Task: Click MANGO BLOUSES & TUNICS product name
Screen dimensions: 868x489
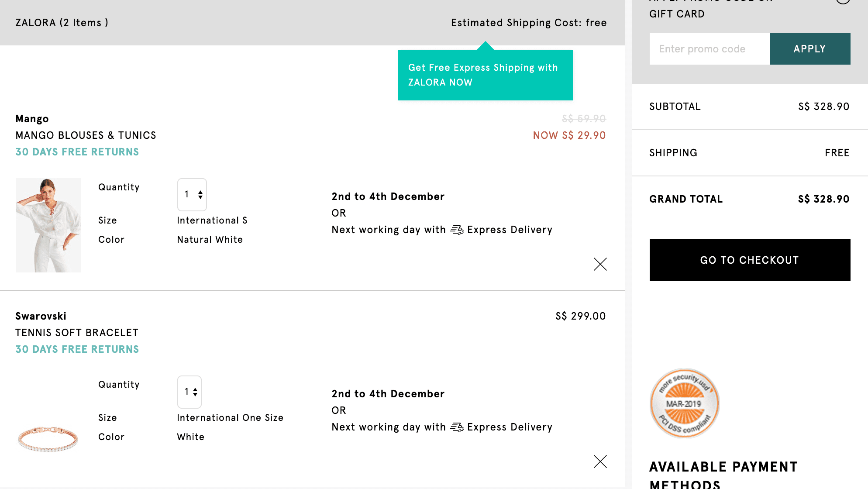Action: click(86, 135)
